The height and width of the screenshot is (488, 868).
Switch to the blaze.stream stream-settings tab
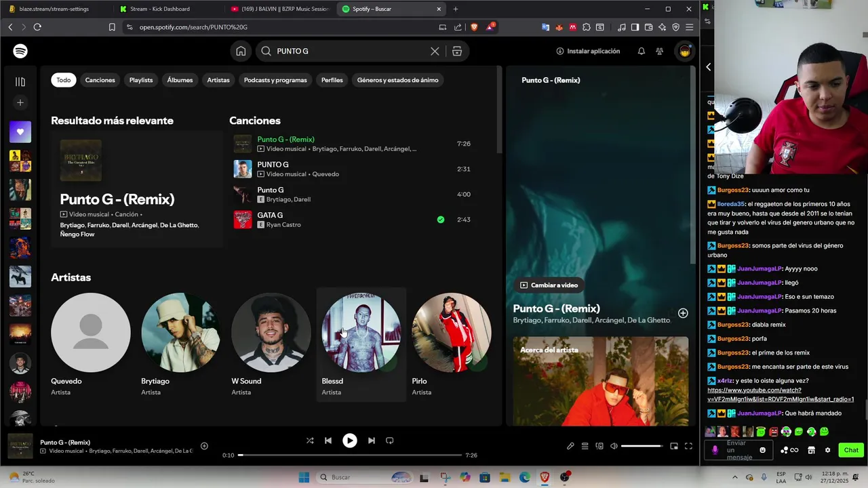click(56, 9)
